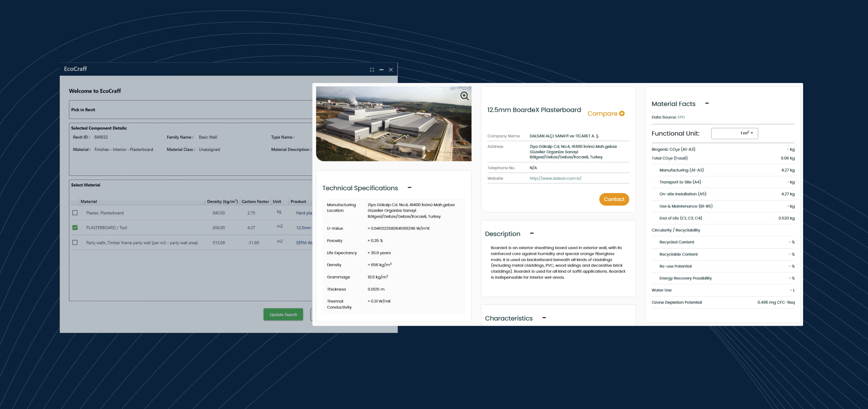Click the Total CO2e 9.06 kg value
868x409 pixels.
click(x=788, y=158)
